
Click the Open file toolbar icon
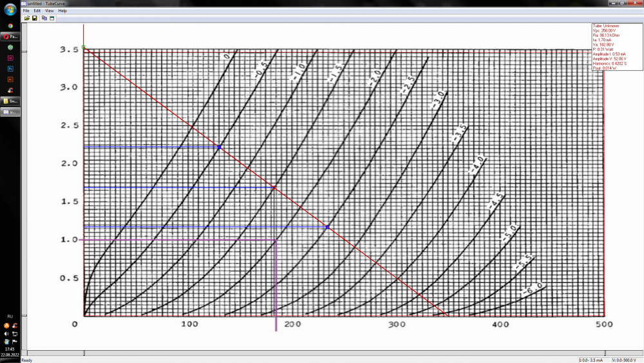(x=27, y=18)
